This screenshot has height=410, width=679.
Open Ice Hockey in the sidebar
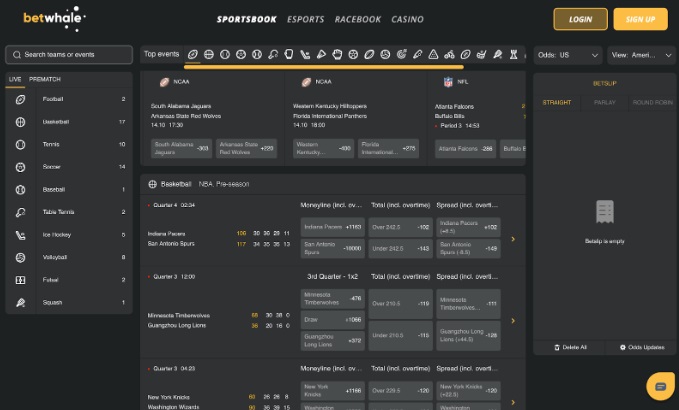(x=58, y=234)
